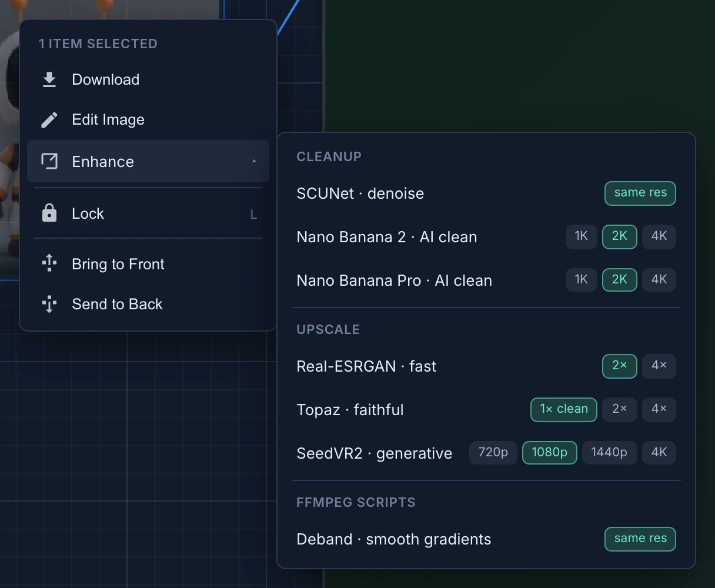
Task: Pick 1K for Nano Banana 2
Action: pos(581,236)
